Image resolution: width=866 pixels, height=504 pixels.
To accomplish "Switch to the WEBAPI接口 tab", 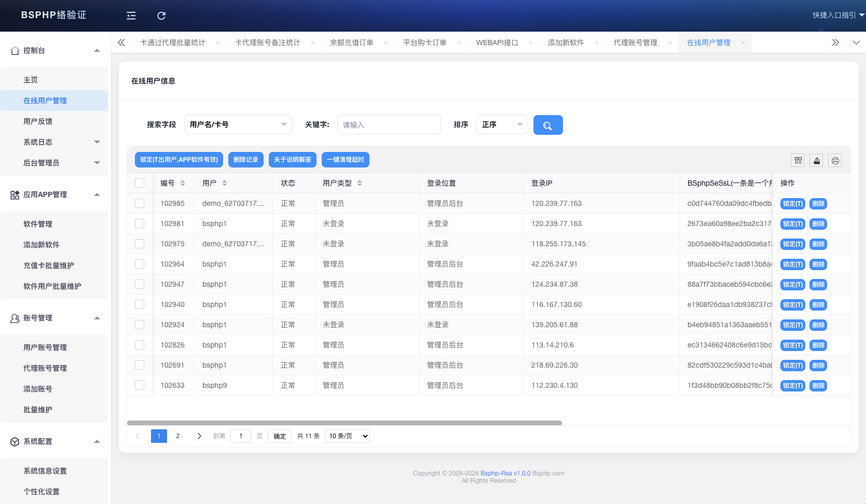I will 497,43.
